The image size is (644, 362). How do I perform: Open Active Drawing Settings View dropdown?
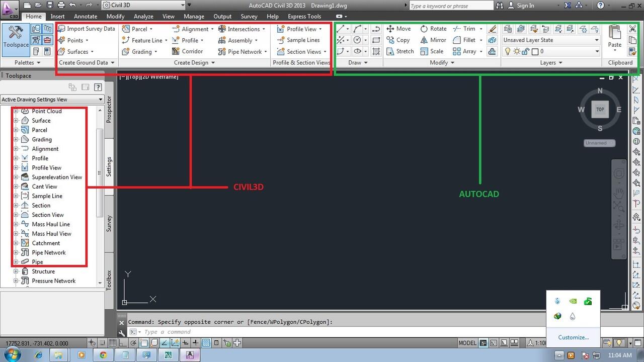(52, 100)
